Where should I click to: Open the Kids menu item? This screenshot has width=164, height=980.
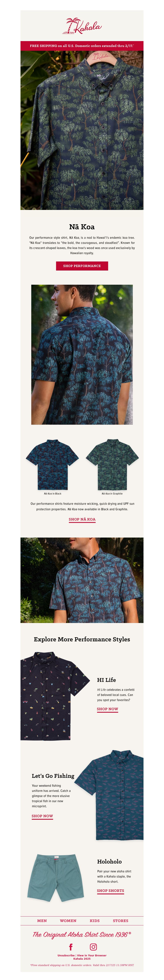95,921
